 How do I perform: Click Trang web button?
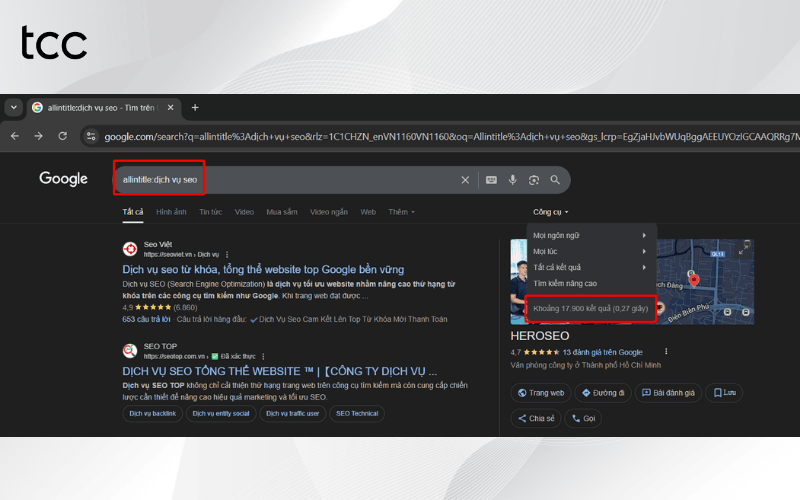point(541,393)
